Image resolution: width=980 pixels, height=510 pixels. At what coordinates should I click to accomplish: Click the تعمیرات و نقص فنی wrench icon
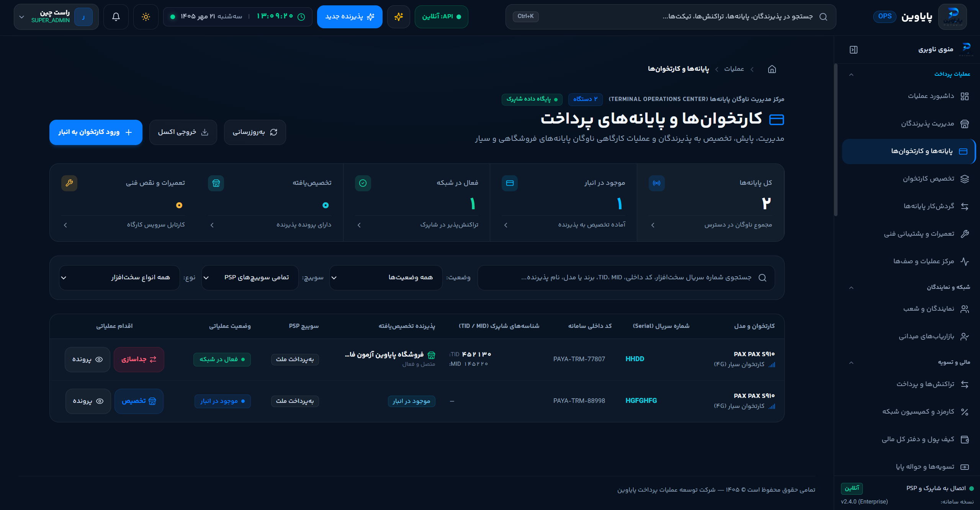click(x=69, y=183)
